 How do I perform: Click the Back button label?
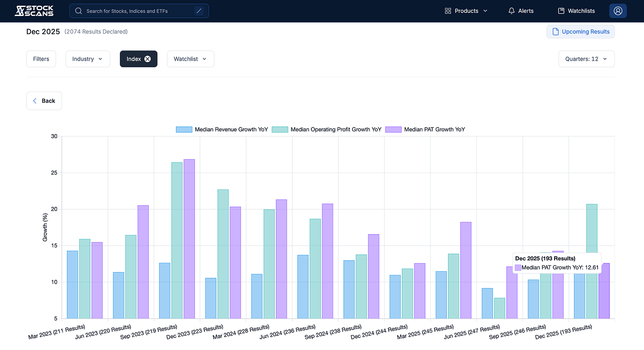pos(48,101)
